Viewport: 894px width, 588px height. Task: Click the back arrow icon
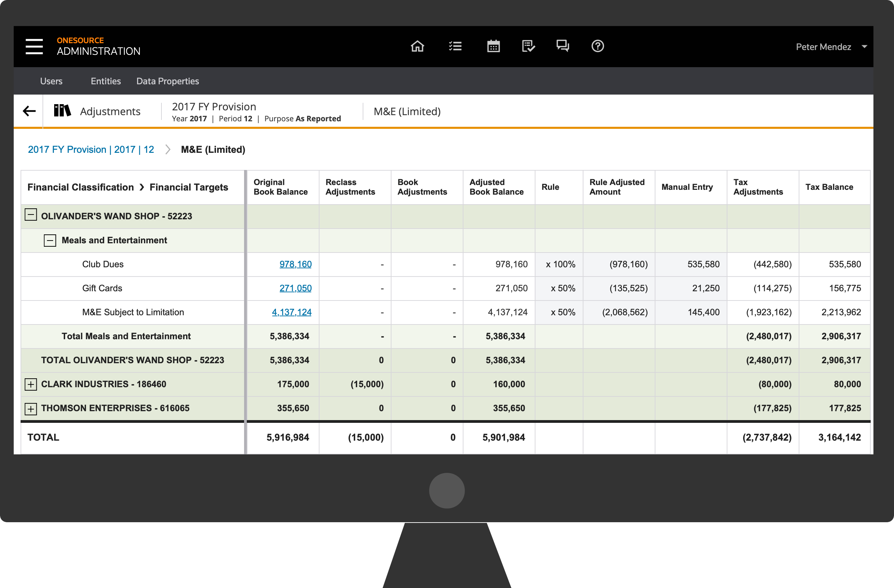[29, 111]
